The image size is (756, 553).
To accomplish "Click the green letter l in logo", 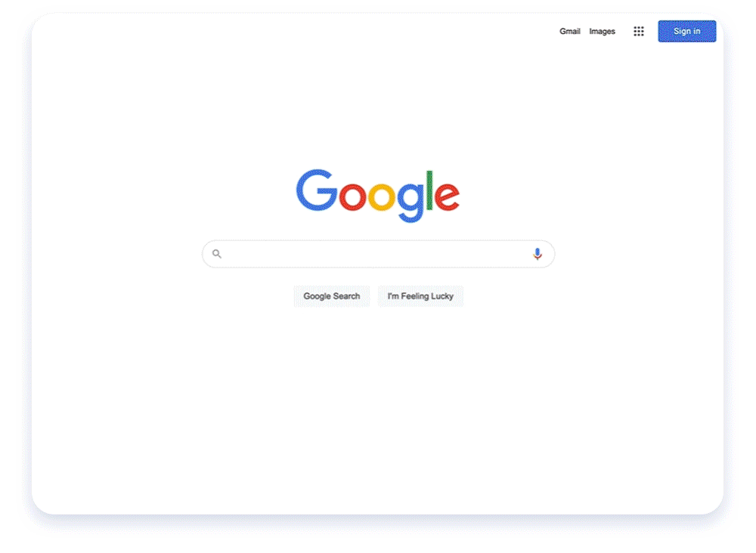I will tap(429, 190).
